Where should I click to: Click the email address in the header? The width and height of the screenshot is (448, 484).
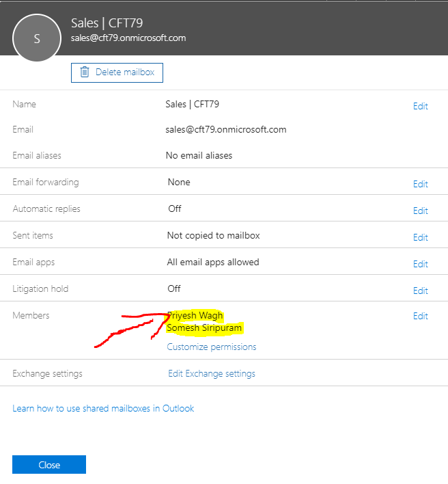point(128,38)
